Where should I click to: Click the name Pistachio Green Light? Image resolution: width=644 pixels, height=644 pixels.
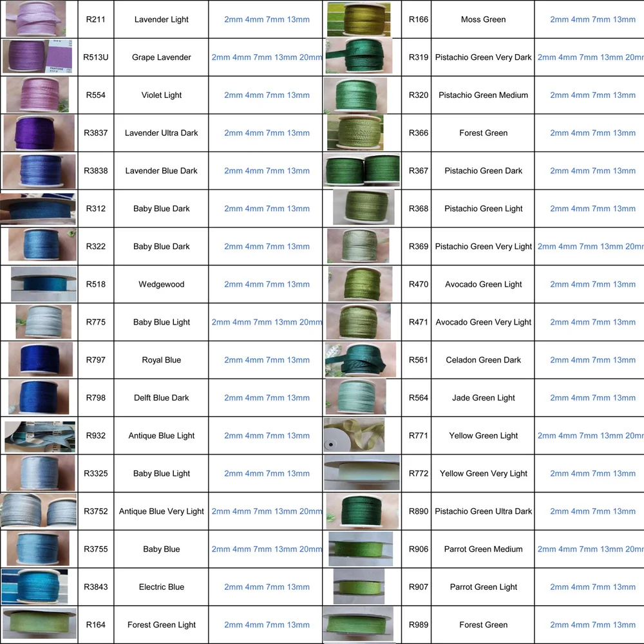[484, 208]
